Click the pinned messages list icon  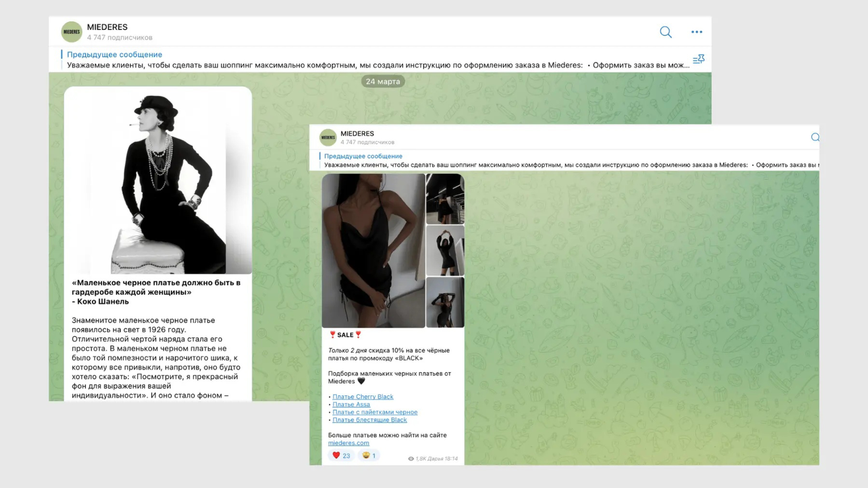699,59
